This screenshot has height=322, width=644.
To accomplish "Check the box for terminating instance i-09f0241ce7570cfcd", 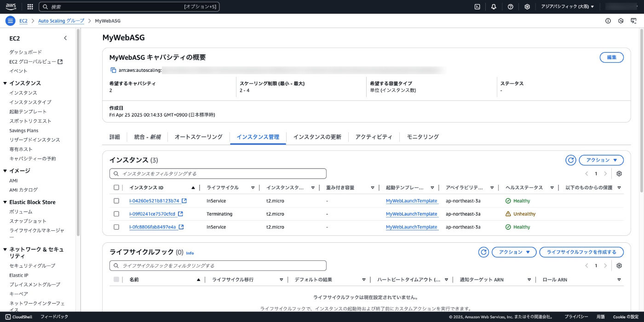I will (x=116, y=214).
